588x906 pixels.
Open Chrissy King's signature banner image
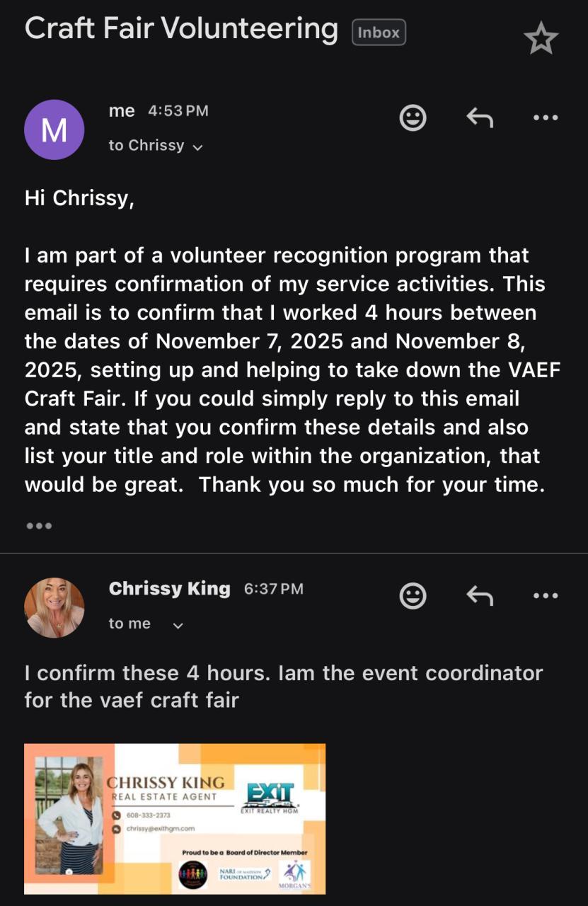pyautogui.click(x=175, y=818)
